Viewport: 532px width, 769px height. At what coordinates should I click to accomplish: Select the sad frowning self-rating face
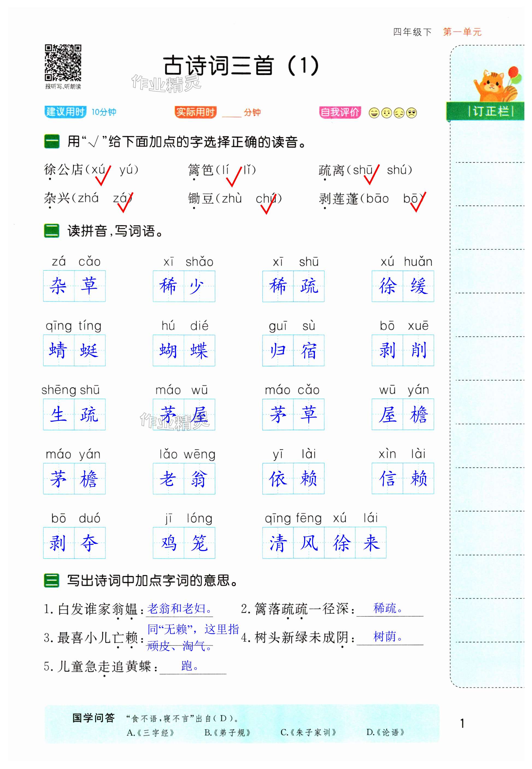(412, 113)
